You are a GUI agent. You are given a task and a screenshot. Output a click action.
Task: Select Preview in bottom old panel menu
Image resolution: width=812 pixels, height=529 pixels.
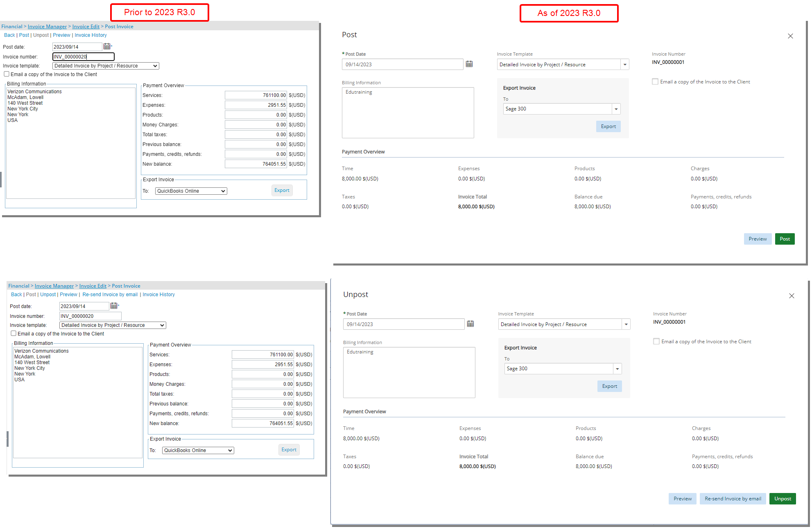[68, 295]
